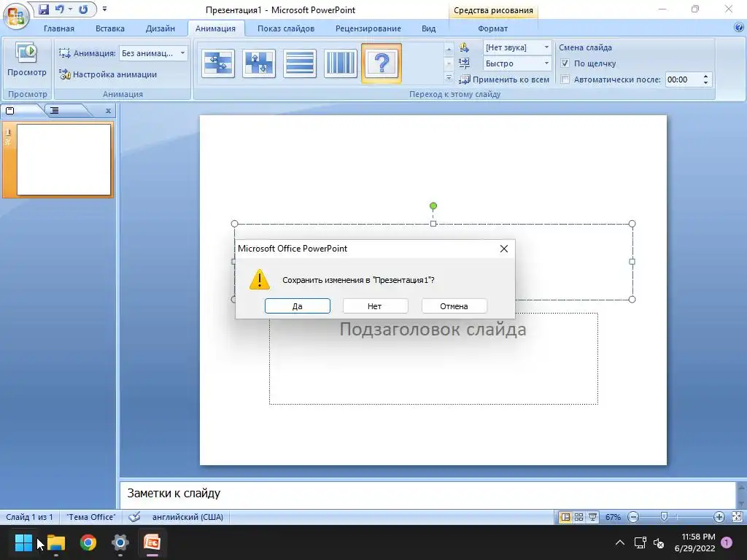Open Настройка анимации custom animation pane

(x=108, y=74)
